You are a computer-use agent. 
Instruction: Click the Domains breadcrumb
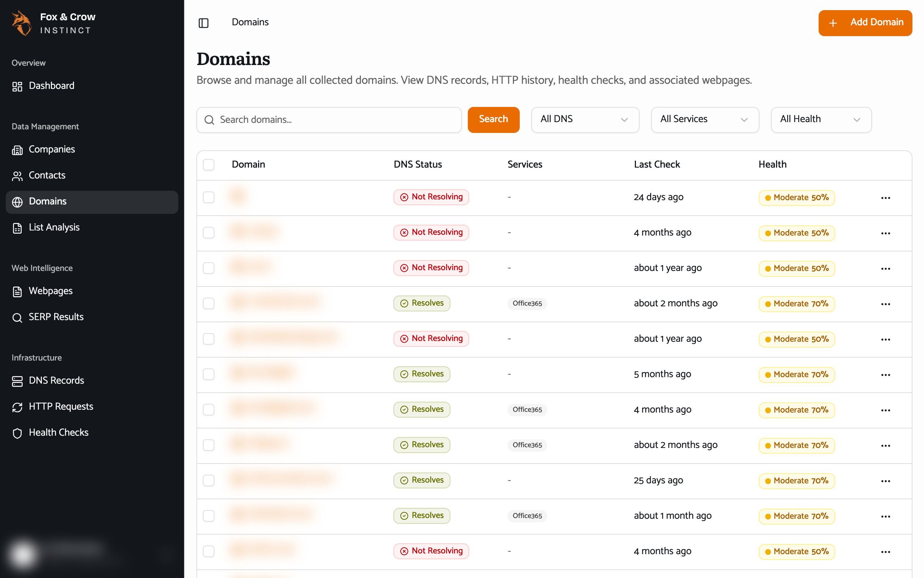250,22
